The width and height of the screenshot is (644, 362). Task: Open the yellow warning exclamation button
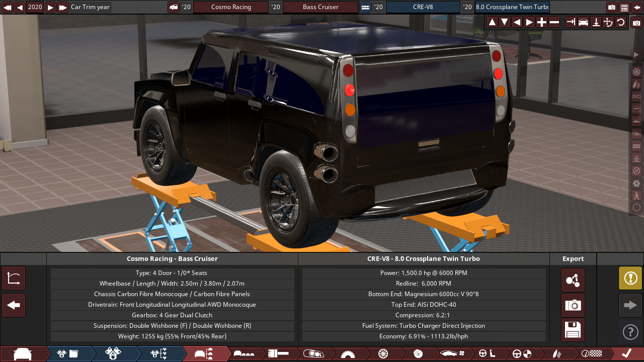click(630, 278)
